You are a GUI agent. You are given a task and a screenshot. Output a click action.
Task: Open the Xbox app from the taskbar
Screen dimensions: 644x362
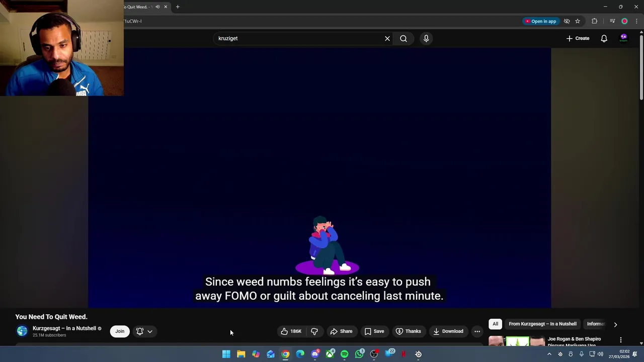[x=330, y=354]
